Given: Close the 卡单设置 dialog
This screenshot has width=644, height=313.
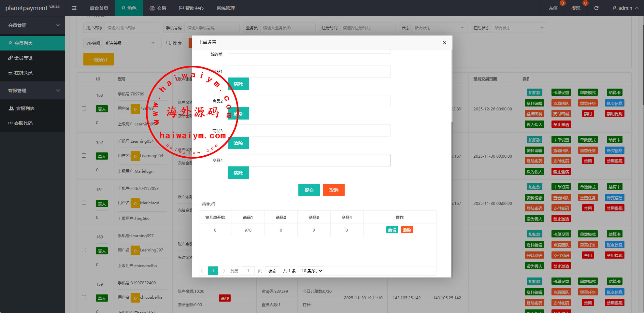Looking at the screenshot, I should (x=444, y=43).
